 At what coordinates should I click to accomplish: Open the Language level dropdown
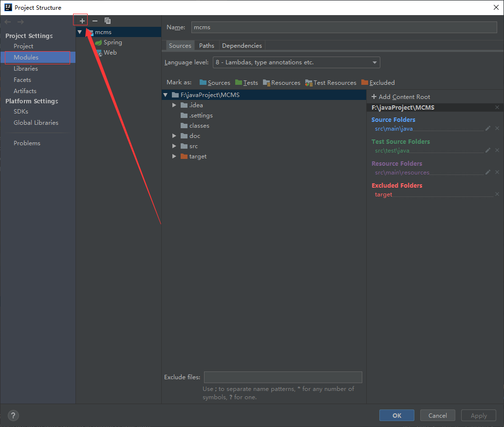(297, 62)
